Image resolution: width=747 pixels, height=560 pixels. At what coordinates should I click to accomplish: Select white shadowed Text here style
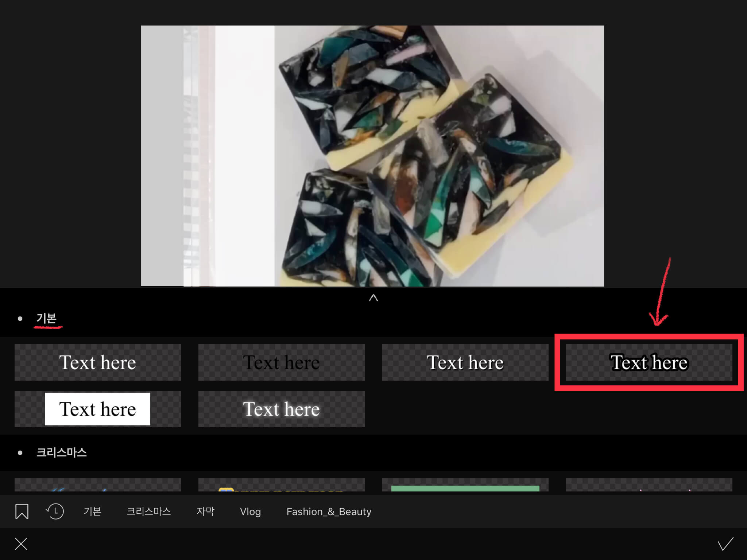click(465, 362)
